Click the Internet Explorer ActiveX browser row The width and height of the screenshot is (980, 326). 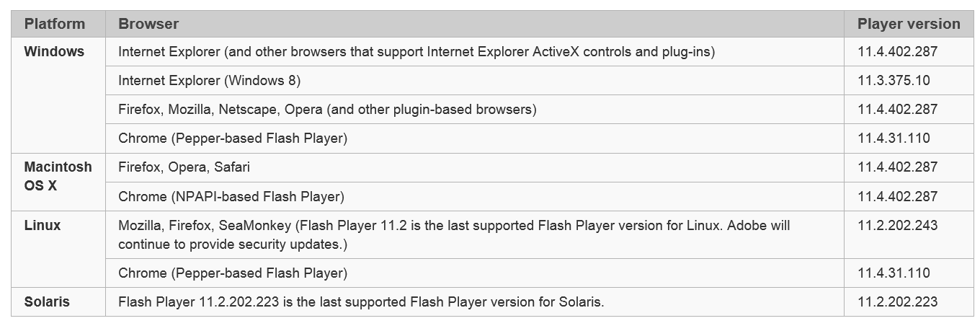[x=416, y=52]
